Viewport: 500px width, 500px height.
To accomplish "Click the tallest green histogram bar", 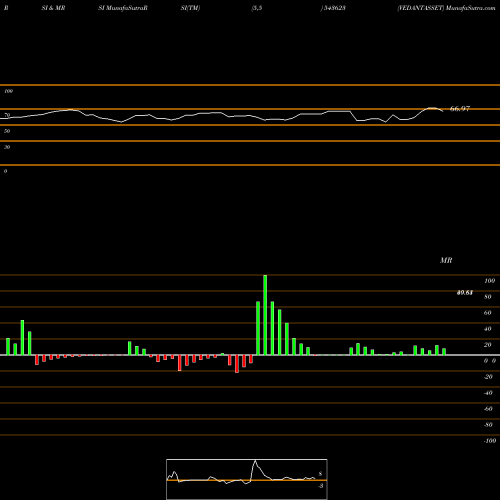I will tap(265, 315).
